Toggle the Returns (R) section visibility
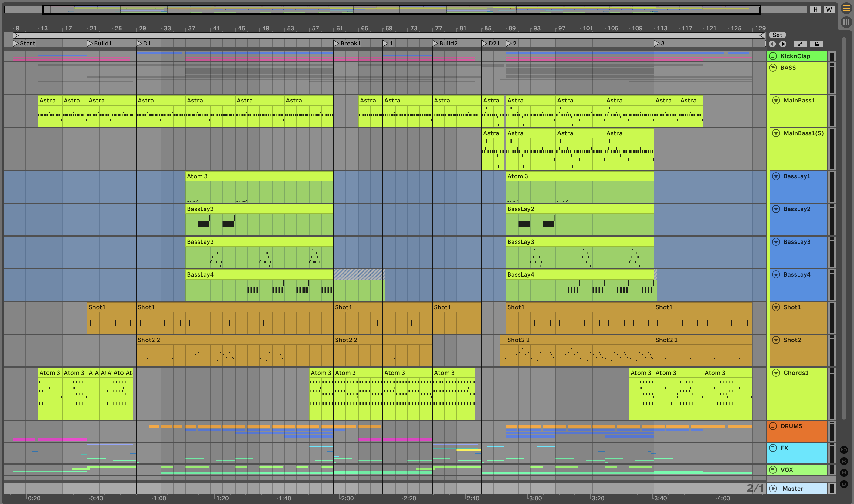Screen dimensions: 854x504 tap(844, 461)
